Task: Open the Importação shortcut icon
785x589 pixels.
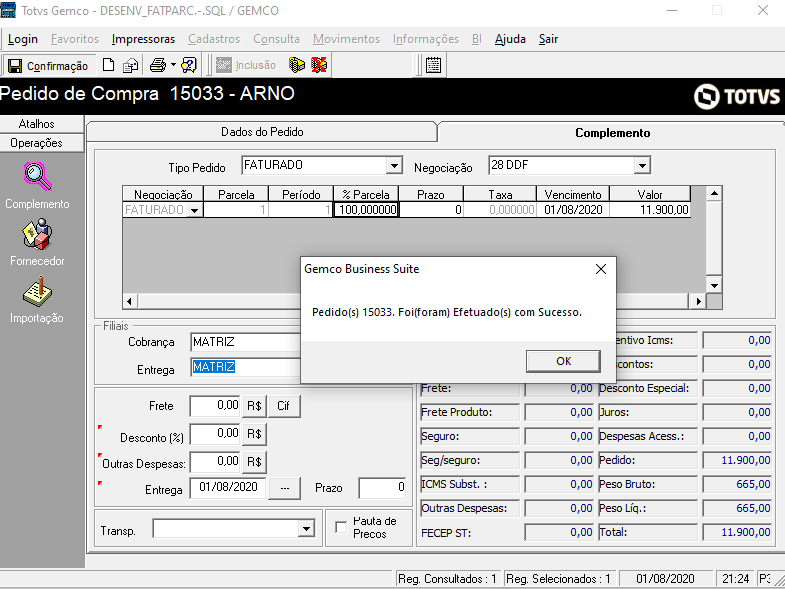Action: (x=38, y=292)
